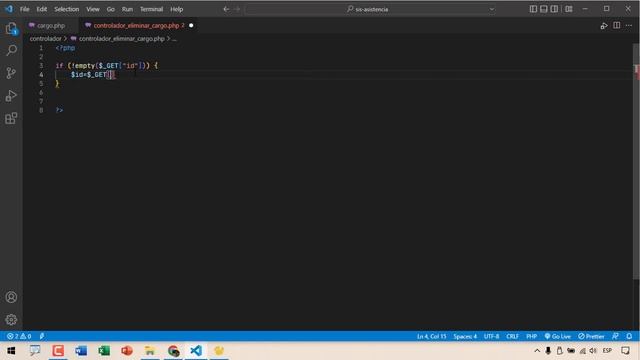Toggle the secondary side bar layout icon

coord(554,9)
